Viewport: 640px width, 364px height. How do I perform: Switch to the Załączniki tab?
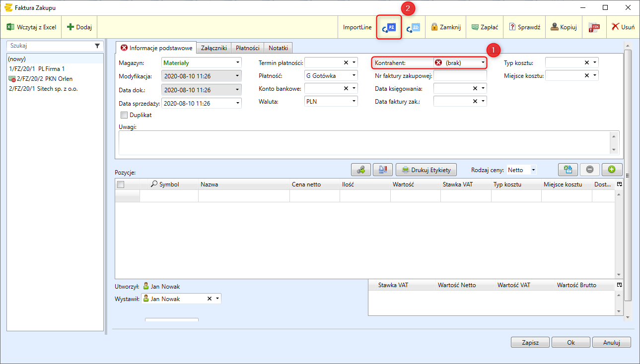213,48
